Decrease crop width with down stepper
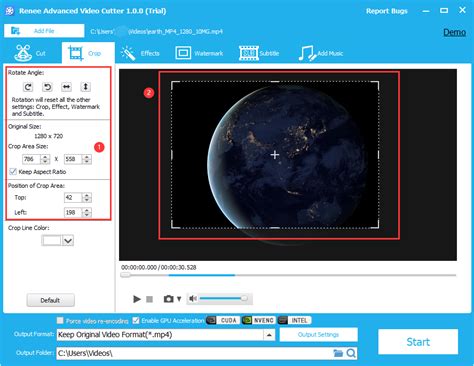The image size is (474, 366). click(x=45, y=162)
